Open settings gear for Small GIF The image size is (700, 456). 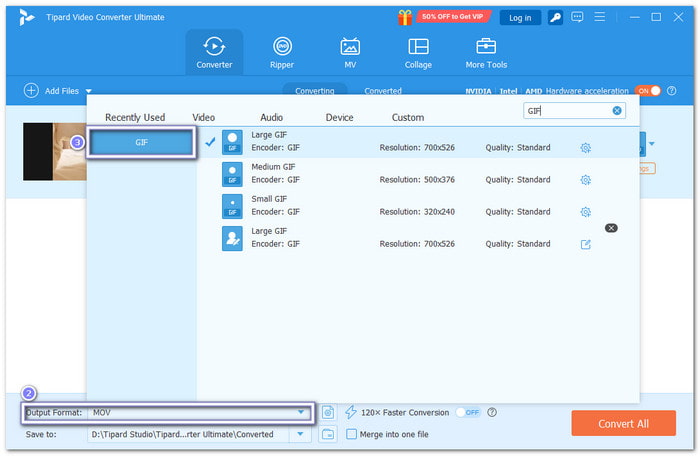click(586, 212)
